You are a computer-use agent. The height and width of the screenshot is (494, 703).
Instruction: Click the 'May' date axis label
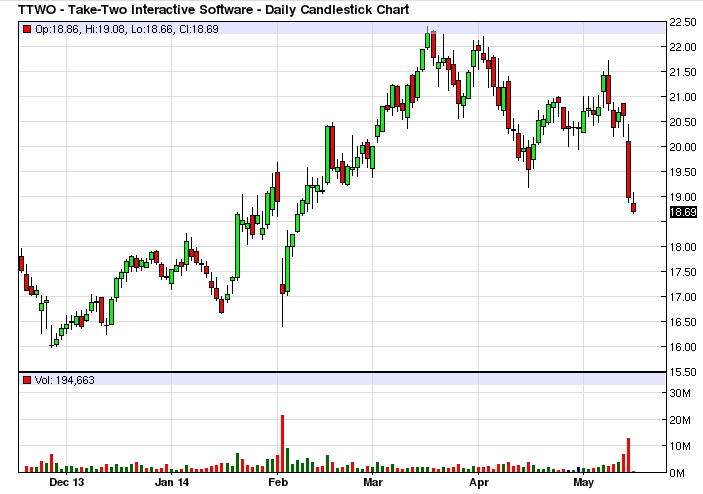pyautogui.click(x=583, y=483)
